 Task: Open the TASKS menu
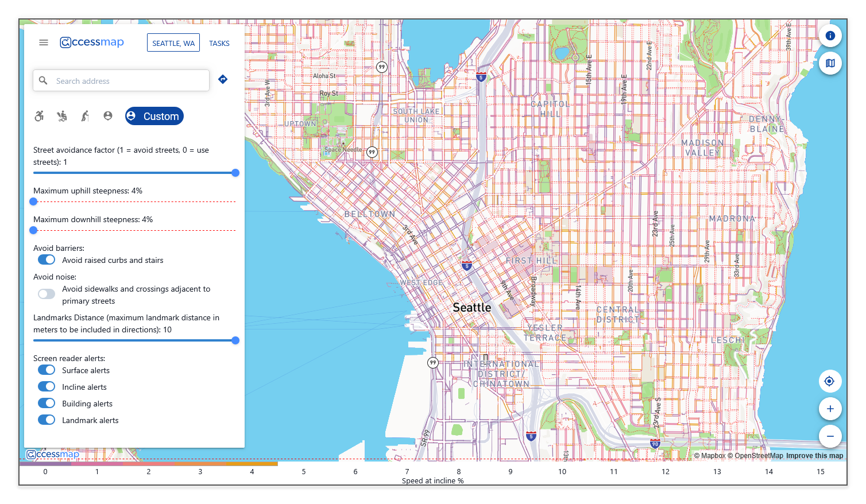tap(219, 43)
